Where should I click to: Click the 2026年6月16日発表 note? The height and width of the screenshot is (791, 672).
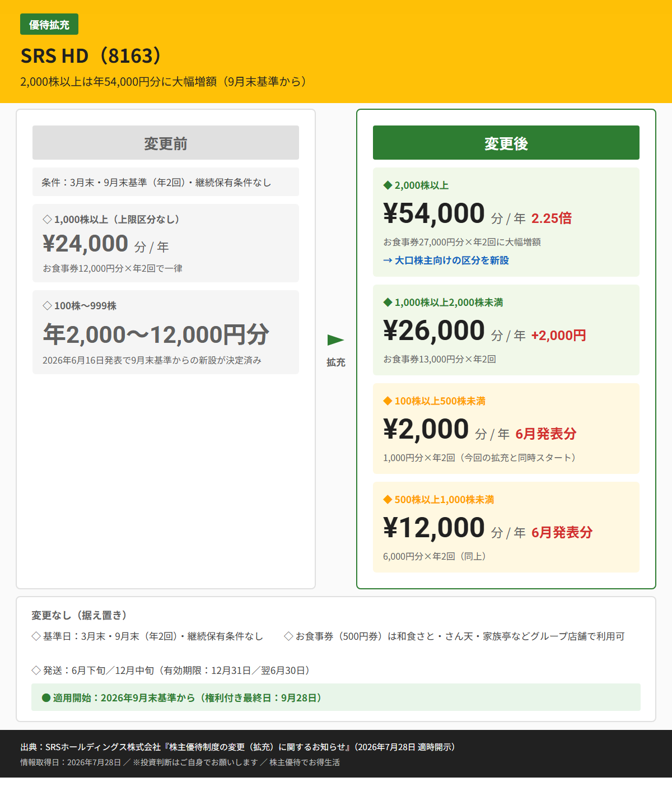click(x=152, y=360)
